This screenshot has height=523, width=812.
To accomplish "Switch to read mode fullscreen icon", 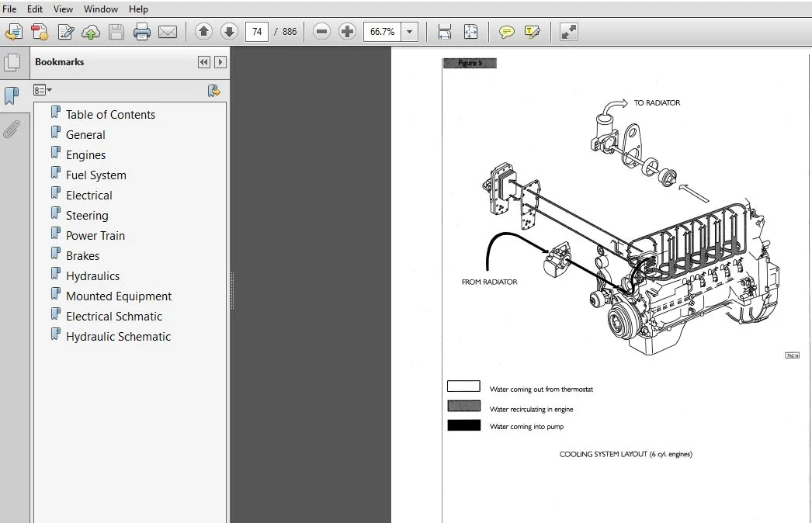I will click(568, 32).
